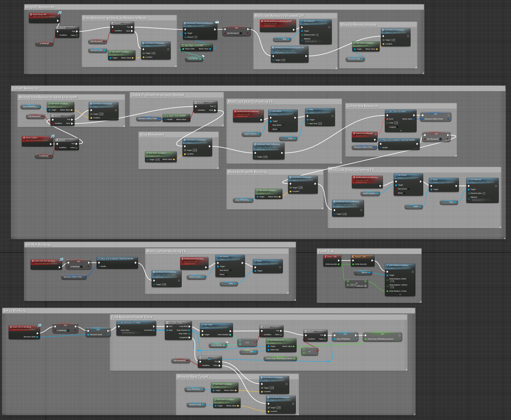Uncheck Is Working? in Set is Working section
511x420 pixels.
click(68, 331)
